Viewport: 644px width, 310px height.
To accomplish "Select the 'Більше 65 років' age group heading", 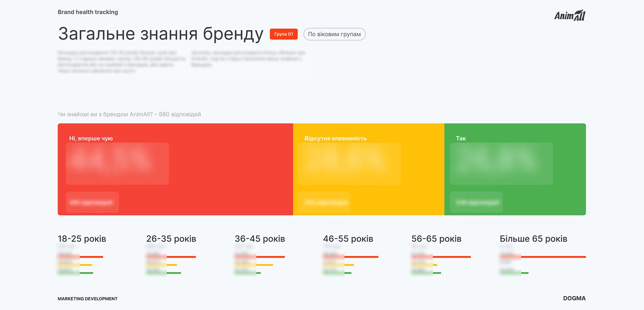I will coord(533,239).
